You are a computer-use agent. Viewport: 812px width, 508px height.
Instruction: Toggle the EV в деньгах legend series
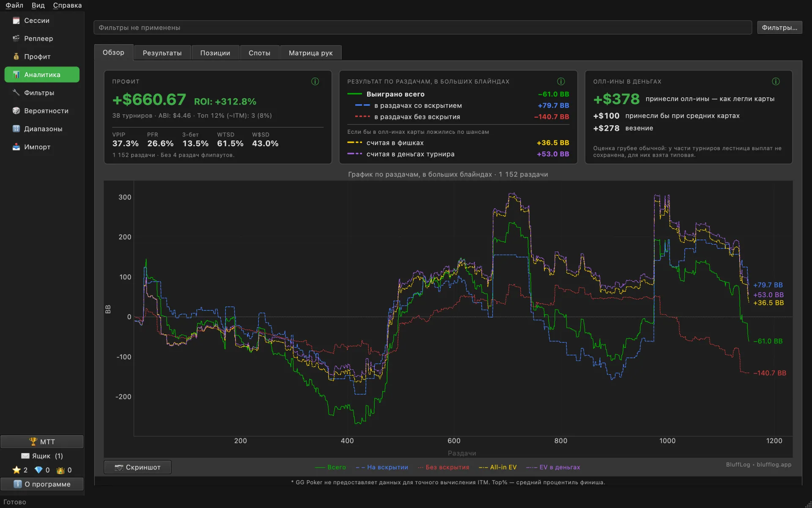click(x=553, y=467)
